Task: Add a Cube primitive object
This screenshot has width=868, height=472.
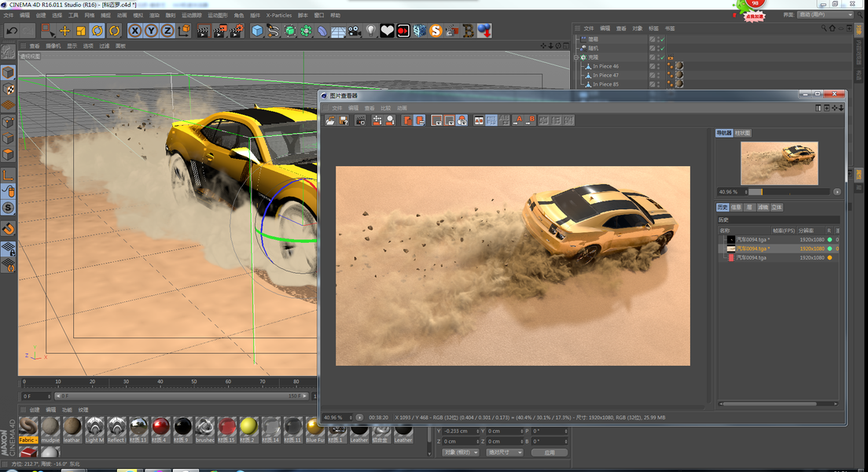Action: pos(257,31)
